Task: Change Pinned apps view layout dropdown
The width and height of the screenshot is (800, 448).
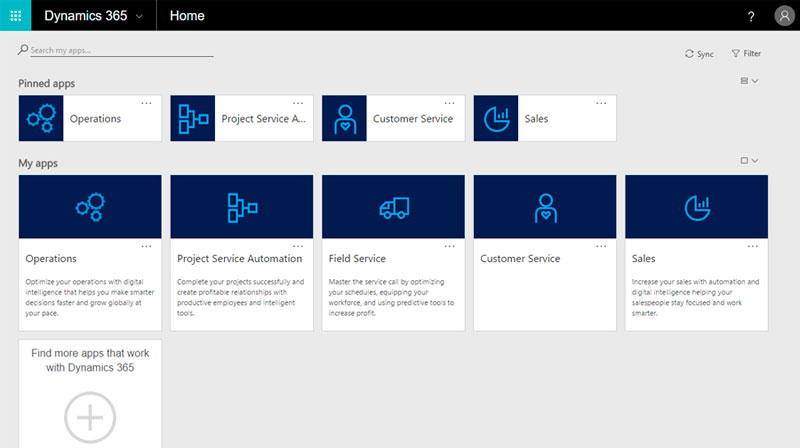Action: coord(749,81)
